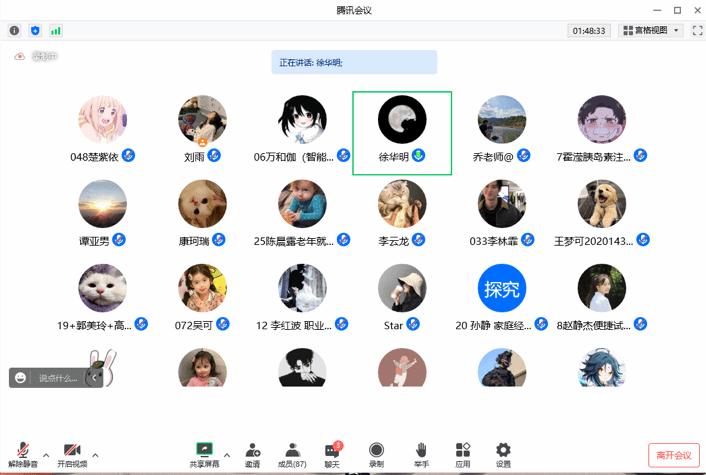Turn on the camera (开启视频)
The image size is (706, 475).
coord(72,455)
